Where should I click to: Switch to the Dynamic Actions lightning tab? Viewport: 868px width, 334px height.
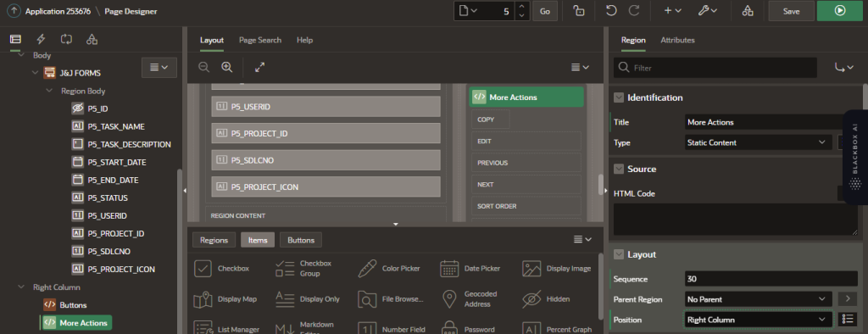(x=41, y=39)
